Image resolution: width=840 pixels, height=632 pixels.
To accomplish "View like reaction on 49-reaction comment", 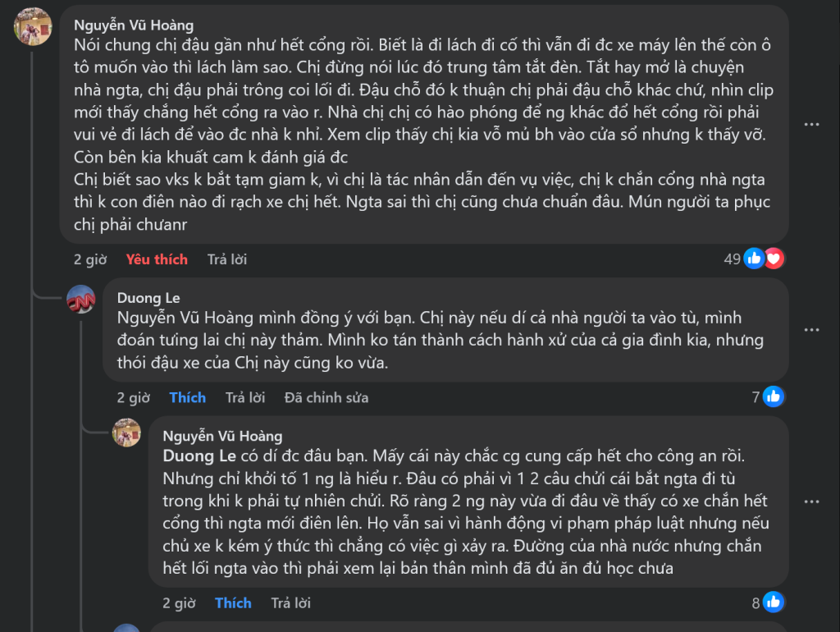I will click(755, 259).
